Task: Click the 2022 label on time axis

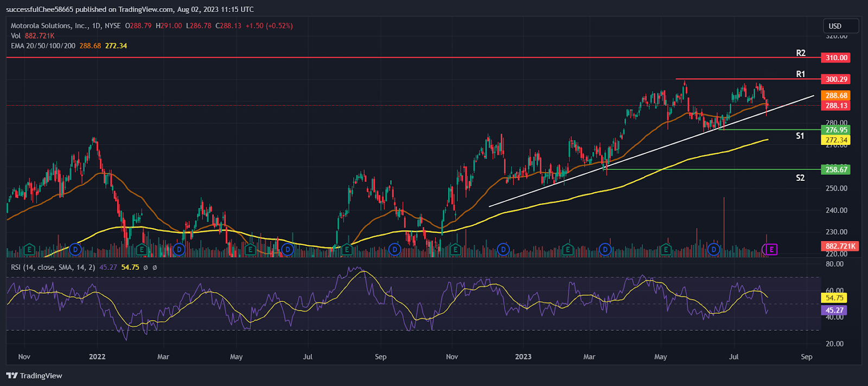Action: tap(97, 357)
